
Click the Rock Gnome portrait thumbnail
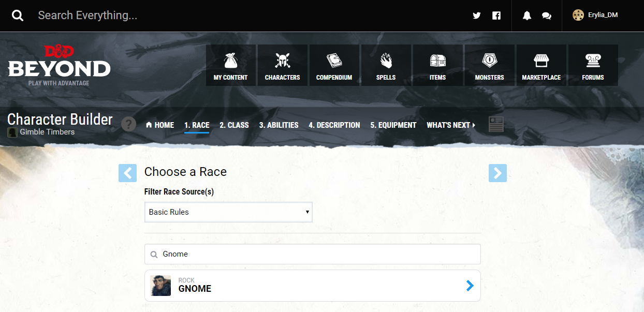click(x=160, y=286)
